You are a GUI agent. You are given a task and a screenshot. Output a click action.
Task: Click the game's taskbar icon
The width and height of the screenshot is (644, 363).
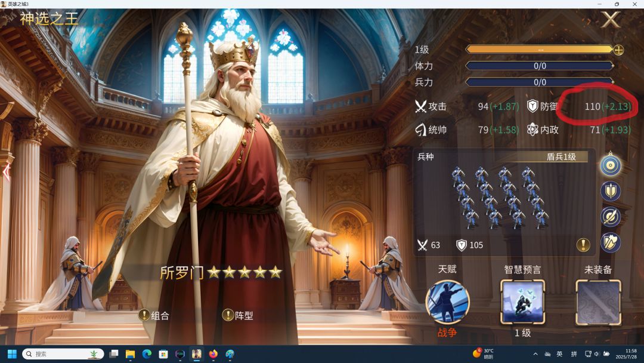coord(197,354)
